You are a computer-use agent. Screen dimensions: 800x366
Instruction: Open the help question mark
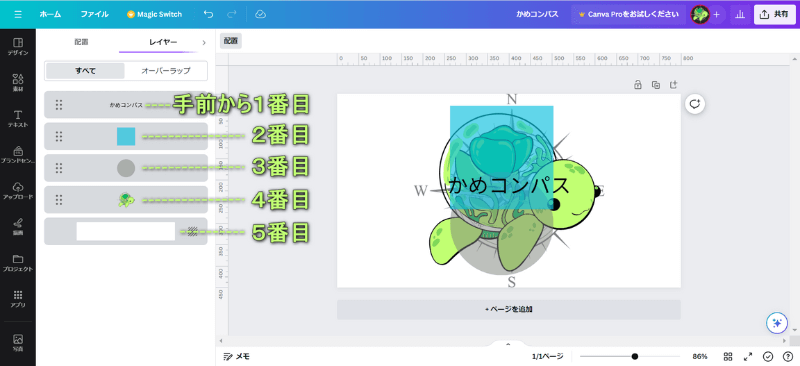click(x=787, y=356)
